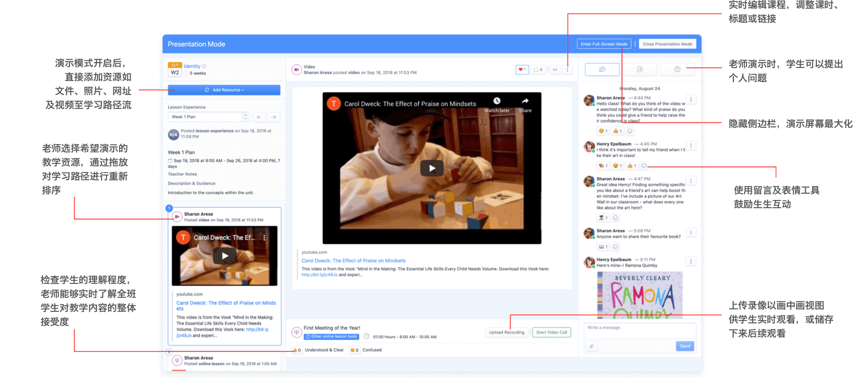Viewport: 868px width, 386px height.
Task: Select Sharon Arese posted online lesson item
Action: [x=224, y=361]
